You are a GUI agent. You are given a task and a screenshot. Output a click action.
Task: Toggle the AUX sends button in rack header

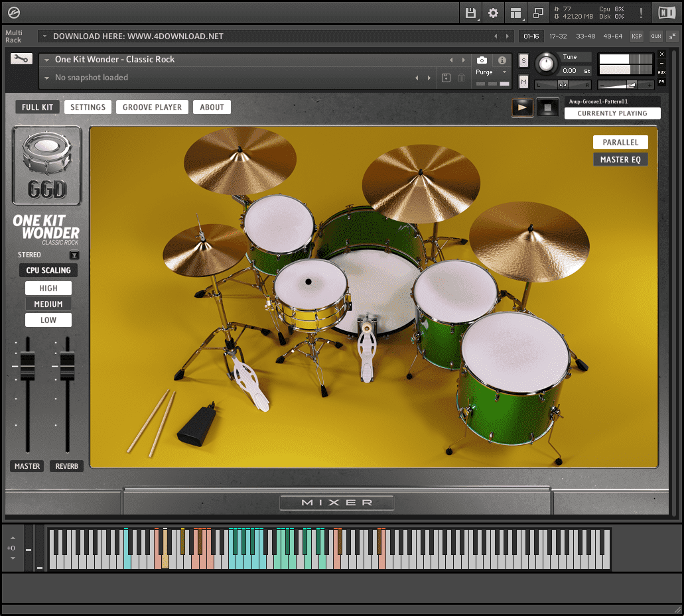[656, 36]
